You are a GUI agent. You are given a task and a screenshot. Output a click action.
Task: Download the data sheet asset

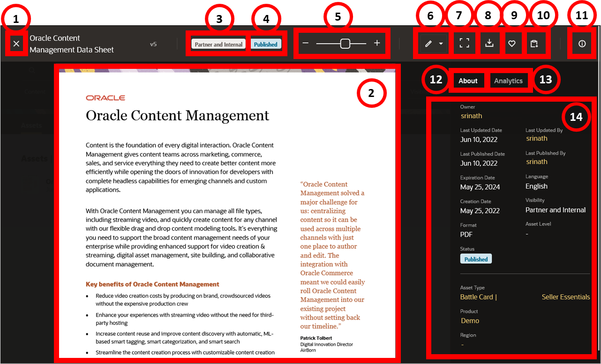(489, 44)
